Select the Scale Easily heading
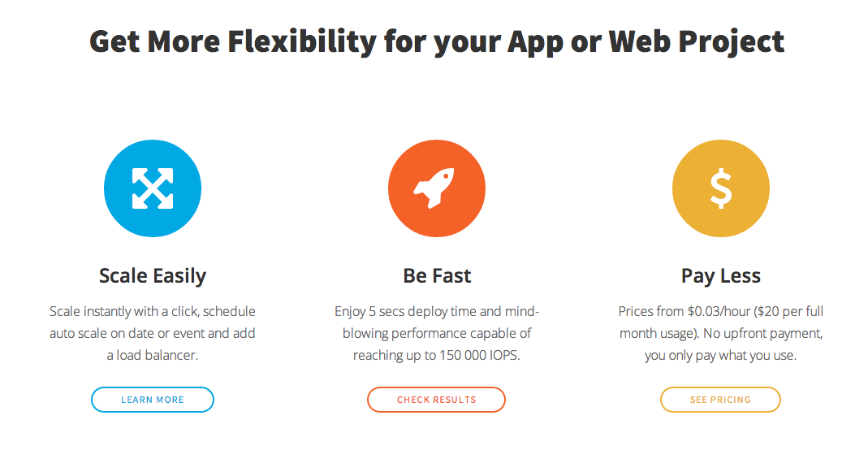Viewport: 868px width, 450px height. tap(153, 276)
